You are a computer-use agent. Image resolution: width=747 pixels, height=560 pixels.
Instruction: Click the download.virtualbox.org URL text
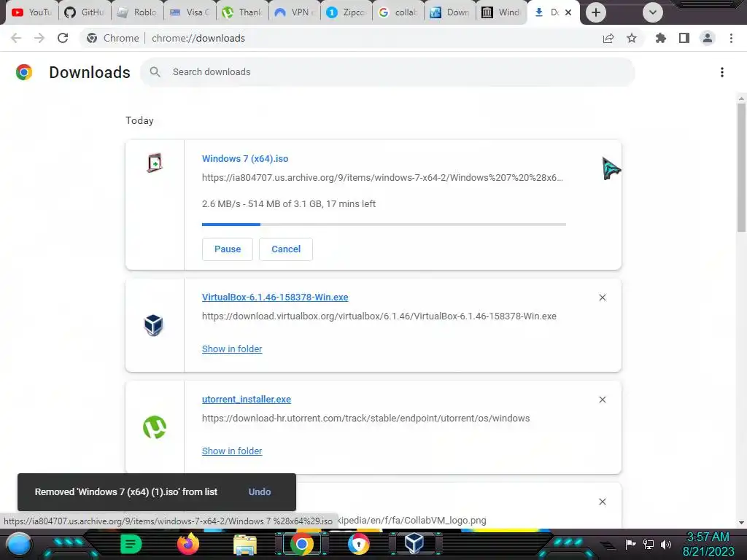click(x=379, y=316)
